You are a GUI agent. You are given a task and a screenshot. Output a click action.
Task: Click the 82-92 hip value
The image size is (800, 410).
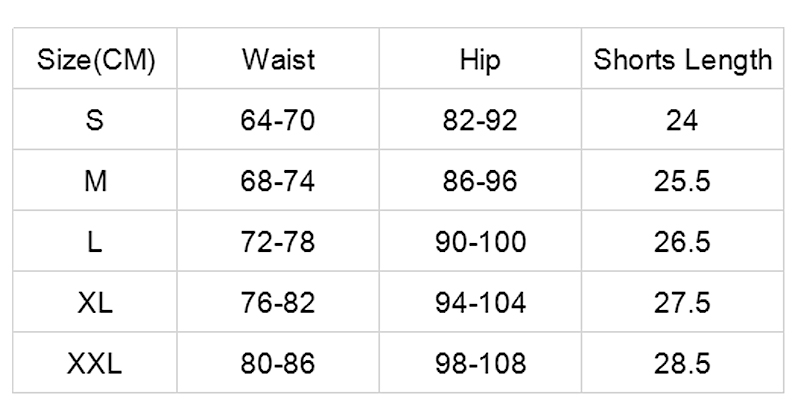[479, 121]
